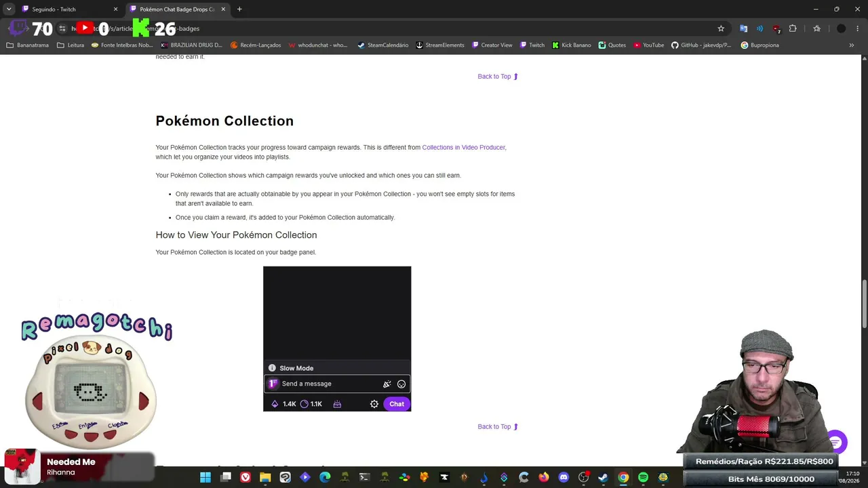Close the Seguindo - Twitch tab

(x=115, y=9)
